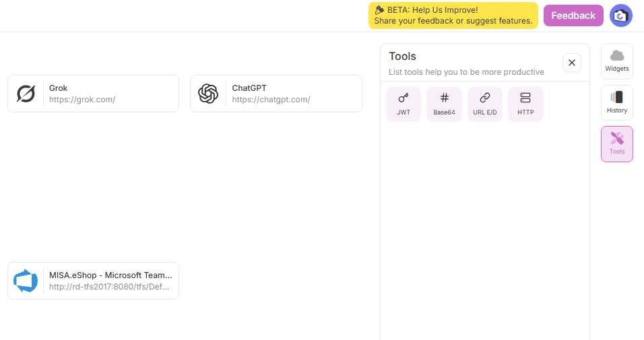The height and width of the screenshot is (340, 644).
Task: Close the Tools panel
Action: (571, 63)
